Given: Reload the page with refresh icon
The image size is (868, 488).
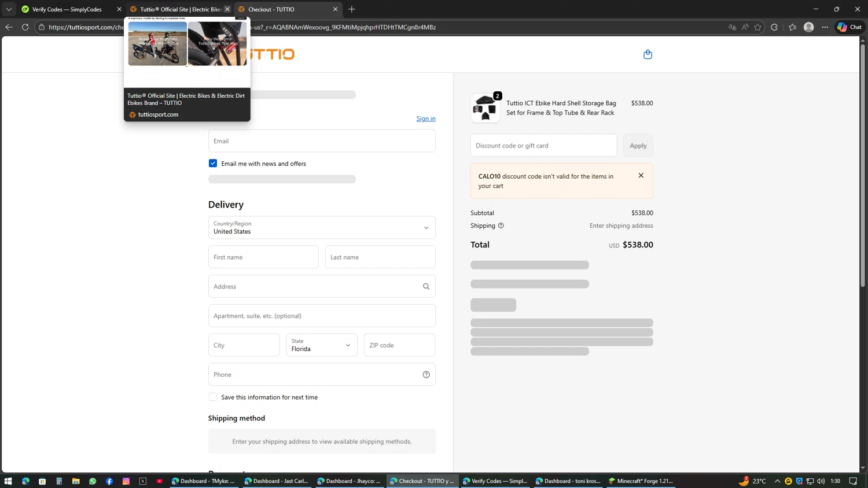Looking at the screenshot, I should pyautogui.click(x=25, y=27).
